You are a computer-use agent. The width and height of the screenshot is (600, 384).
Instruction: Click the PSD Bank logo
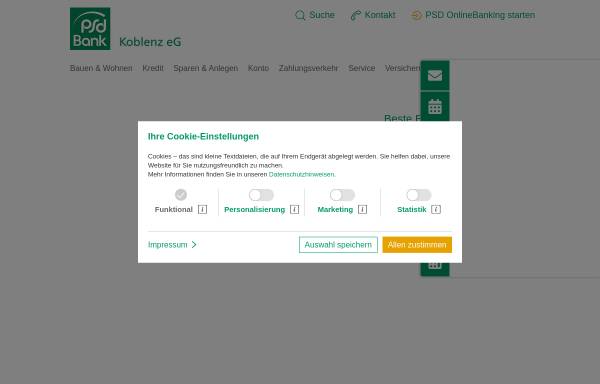90,29
